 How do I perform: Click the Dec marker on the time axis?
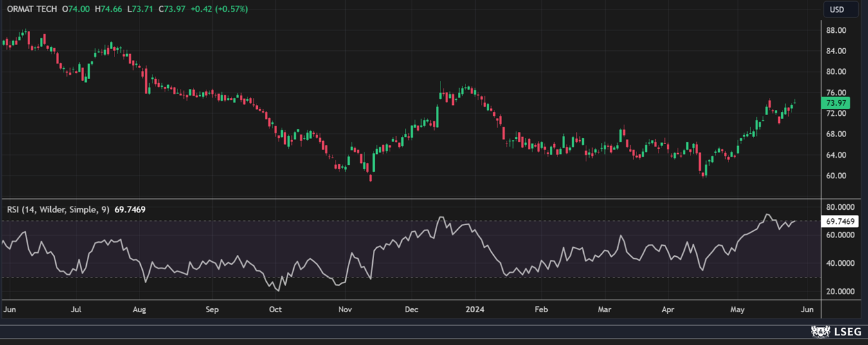pos(411,310)
